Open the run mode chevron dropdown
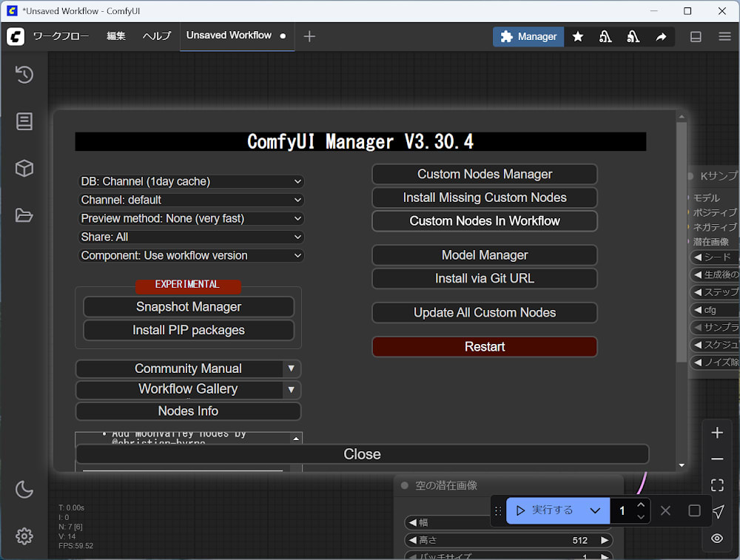This screenshot has width=740, height=560. 595,510
